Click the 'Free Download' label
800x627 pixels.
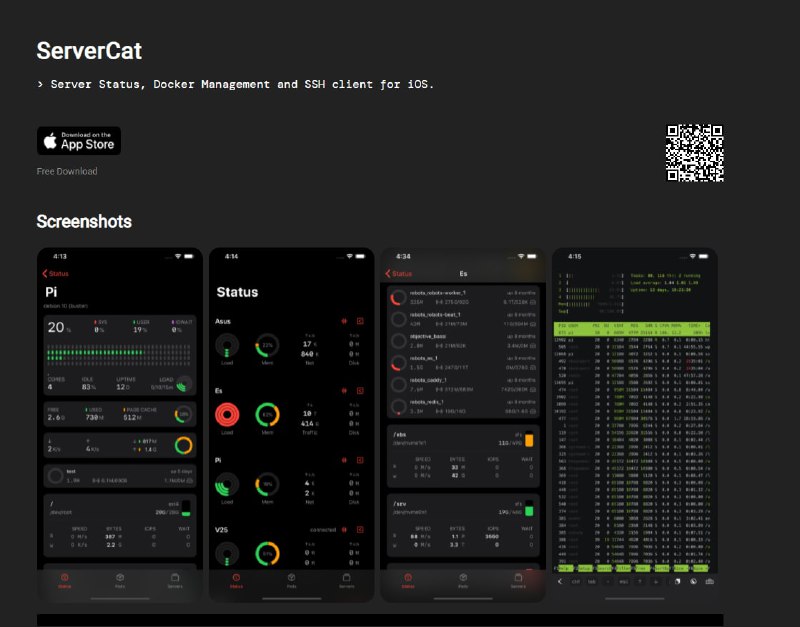click(67, 171)
